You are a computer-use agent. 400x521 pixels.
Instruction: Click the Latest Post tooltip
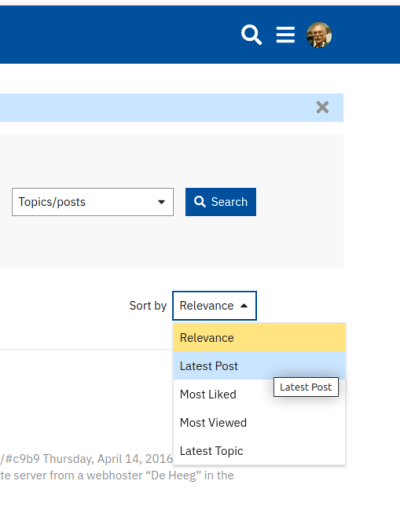click(306, 387)
